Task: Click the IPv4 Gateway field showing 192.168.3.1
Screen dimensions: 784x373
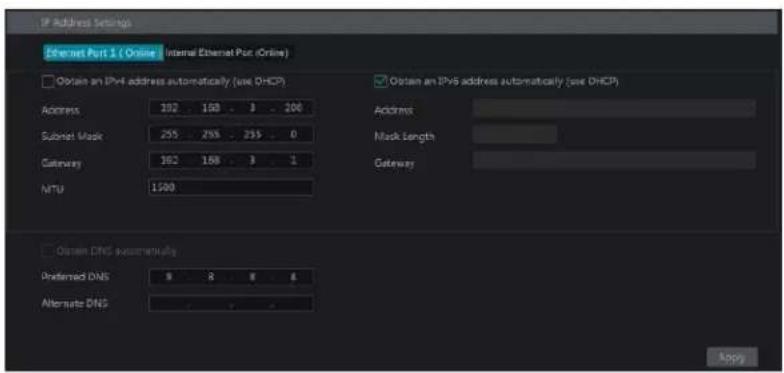Action: pos(231,161)
